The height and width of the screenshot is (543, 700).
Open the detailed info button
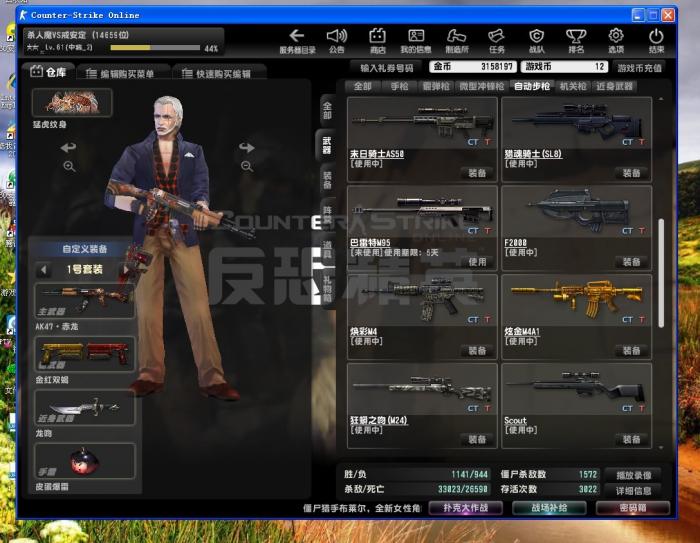tap(633, 491)
